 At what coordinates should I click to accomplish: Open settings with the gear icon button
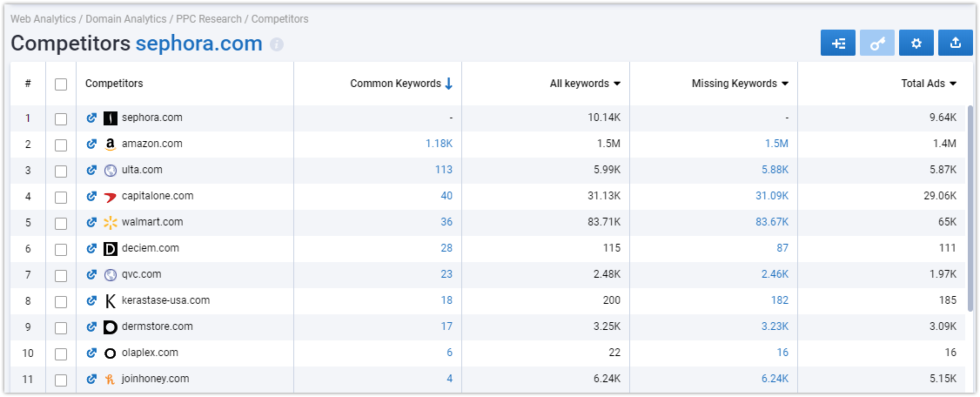[916, 44]
